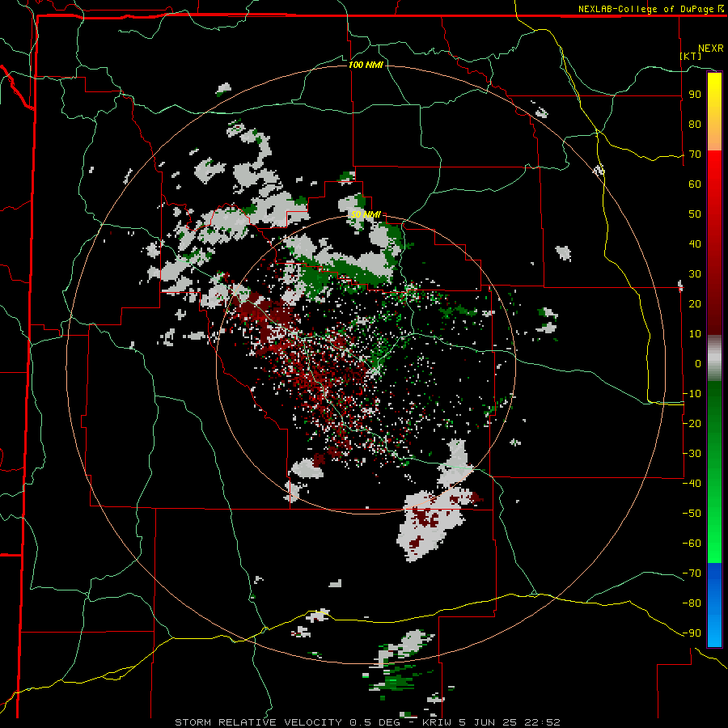Screen dimensions: 728x728
Task: Select the positive 10 scale value
Action: [695, 334]
